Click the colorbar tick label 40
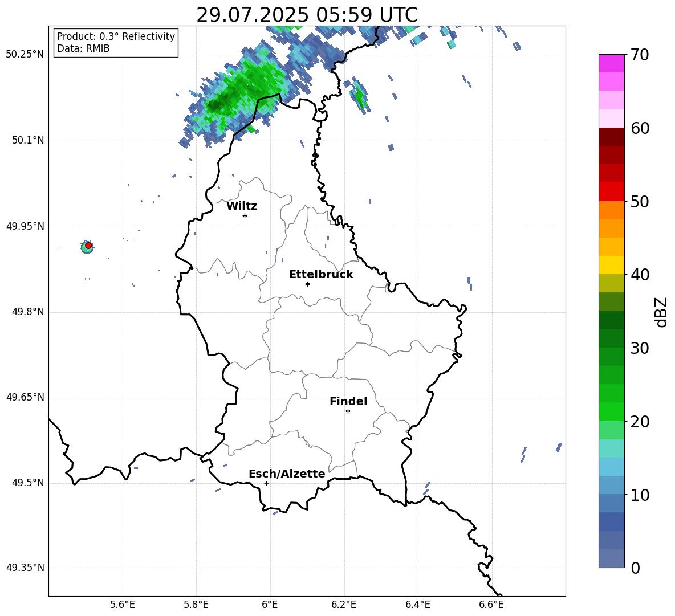 point(640,275)
